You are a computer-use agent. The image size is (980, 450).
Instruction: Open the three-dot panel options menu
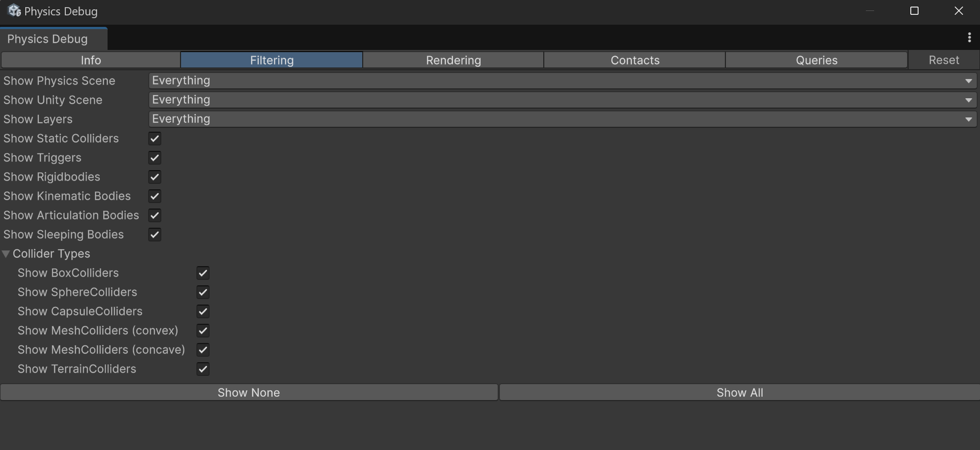pos(969,37)
